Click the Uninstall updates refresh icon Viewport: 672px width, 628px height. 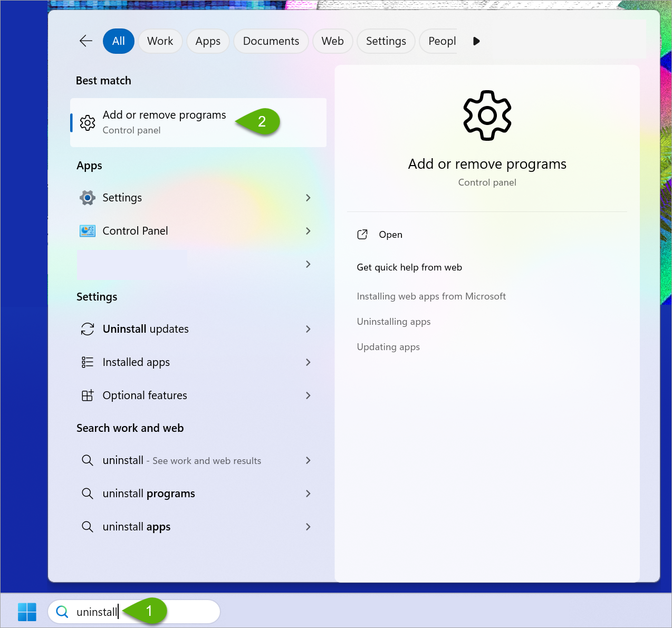(x=88, y=329)
